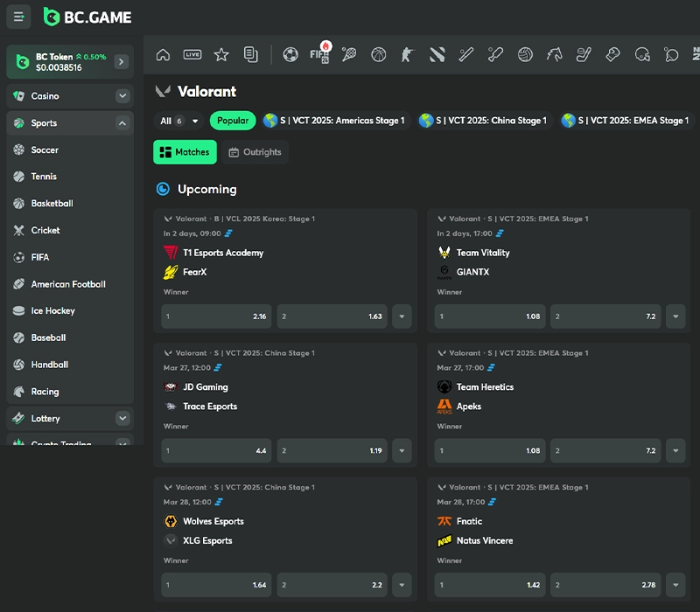Open the bet slip documents icon
Image resolution: width=700 pixels, height=612 pixels.
pos(251,55)
